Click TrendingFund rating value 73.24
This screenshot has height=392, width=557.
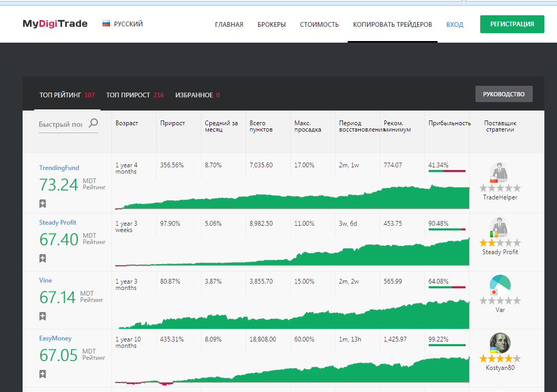(x=58, y=185)
